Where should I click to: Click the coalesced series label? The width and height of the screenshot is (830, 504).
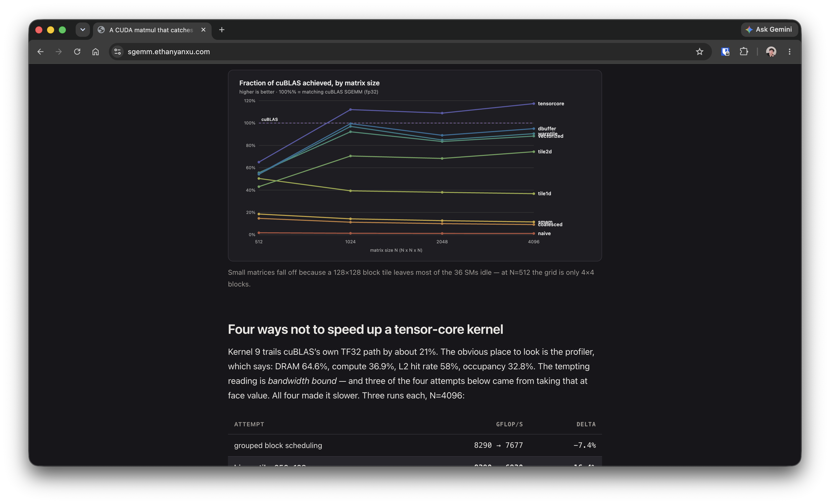(x=550, y=225)
